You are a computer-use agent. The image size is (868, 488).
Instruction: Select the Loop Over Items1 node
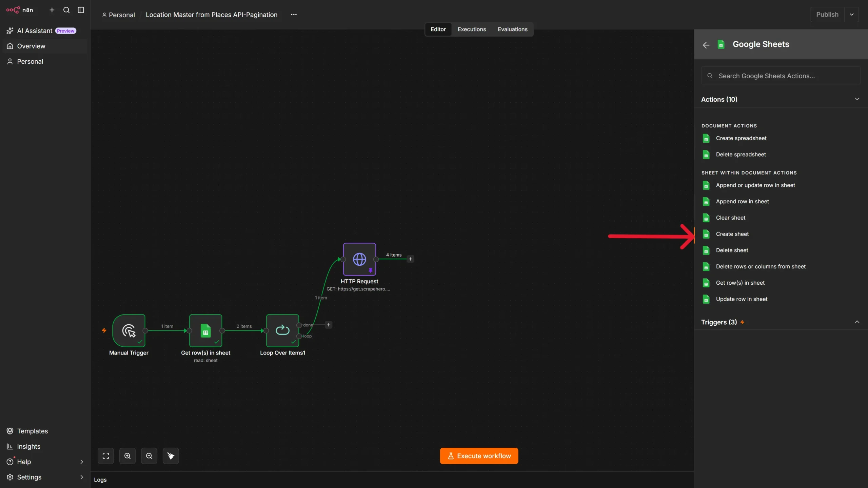pos(282,330)
